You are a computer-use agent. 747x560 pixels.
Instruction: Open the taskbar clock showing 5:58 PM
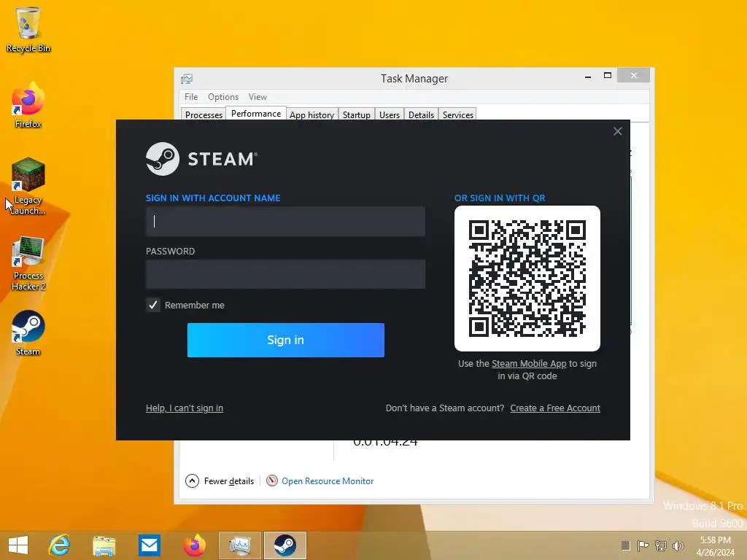pos(715,545)
